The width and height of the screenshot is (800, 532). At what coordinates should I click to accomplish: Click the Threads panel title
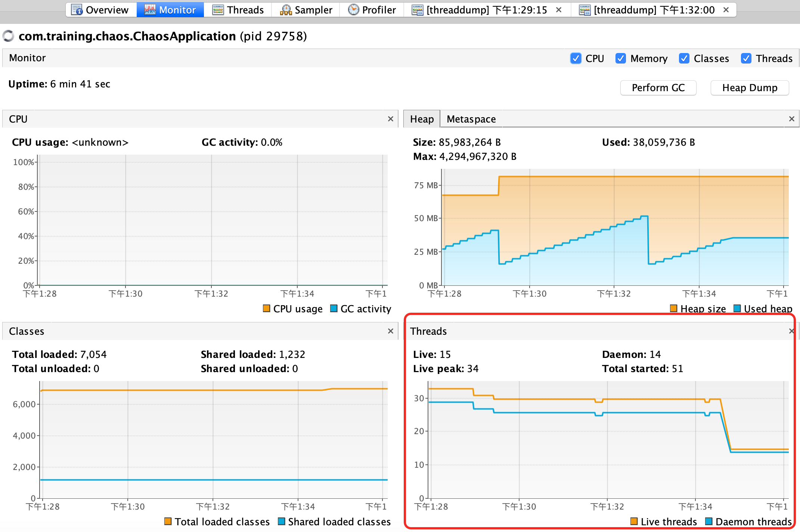pos(428,331)
